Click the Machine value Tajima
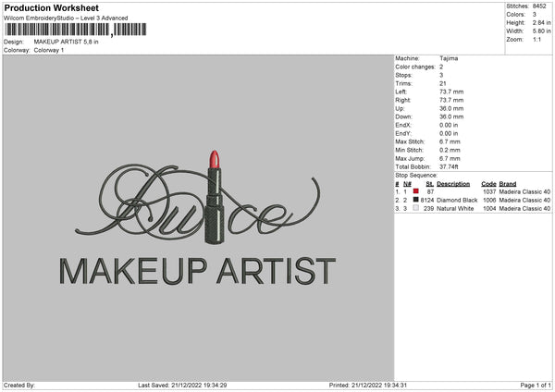 click(x=449, y=58)
